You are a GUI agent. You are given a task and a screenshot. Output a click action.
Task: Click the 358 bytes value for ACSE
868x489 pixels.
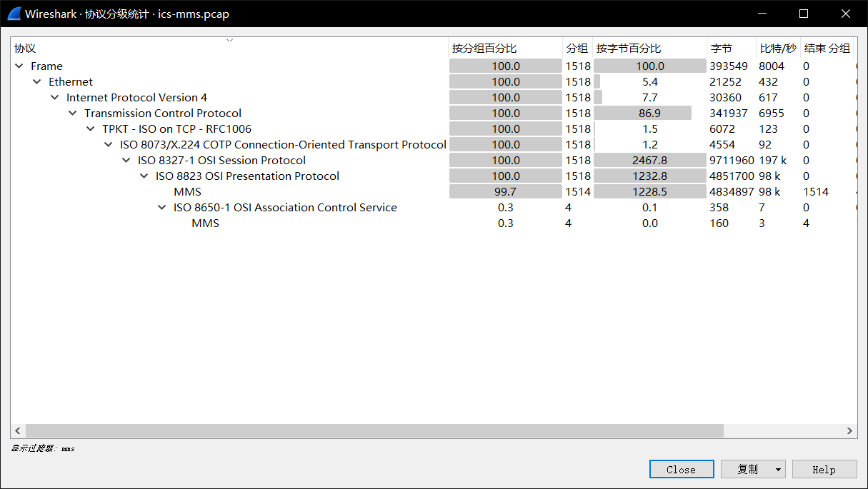[x=719, y=208]
